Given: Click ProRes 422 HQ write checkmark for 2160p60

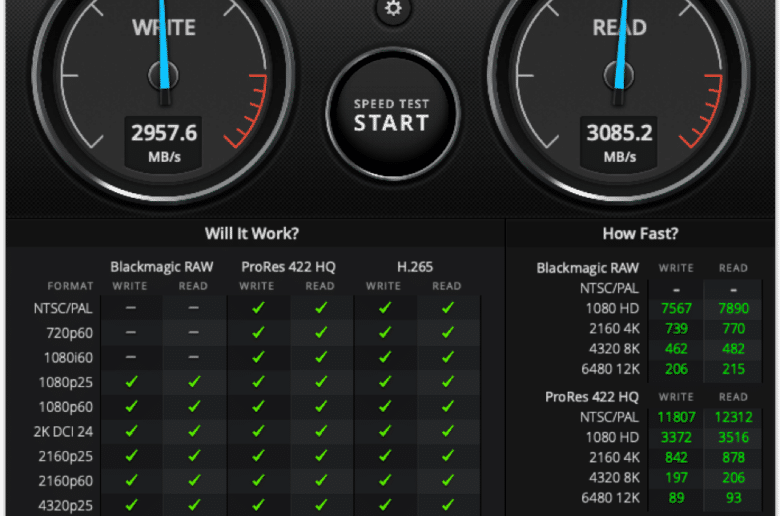Looking at the screenshot, I should click(258, 480).
